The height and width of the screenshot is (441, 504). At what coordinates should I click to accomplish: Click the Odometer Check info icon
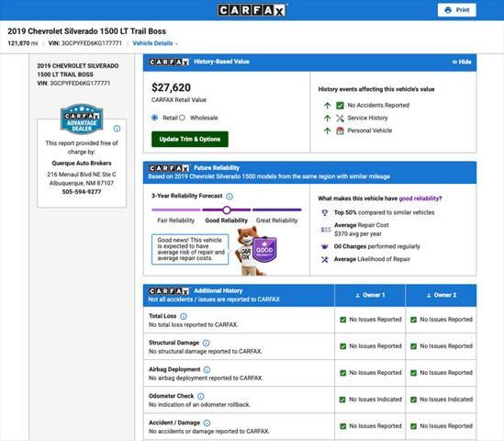point(200,396)
